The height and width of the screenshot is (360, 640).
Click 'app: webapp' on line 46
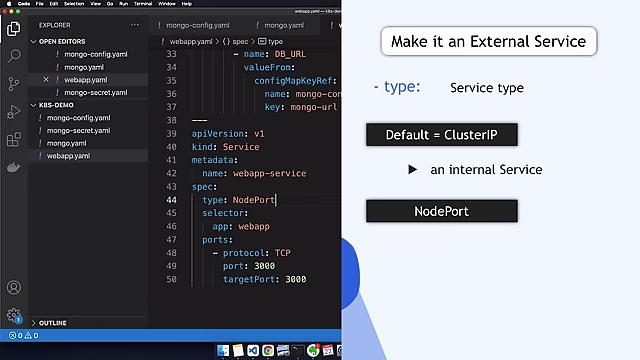pyautogui.click(x=241, y=227)
